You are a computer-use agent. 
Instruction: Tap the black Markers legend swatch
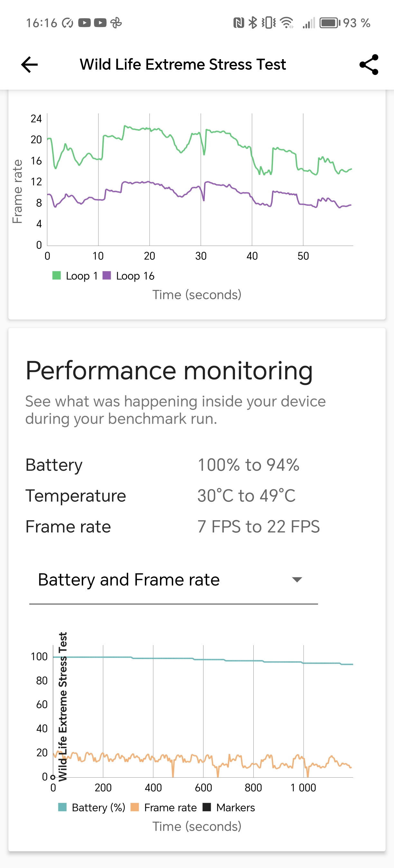click(x=207, y=807)
